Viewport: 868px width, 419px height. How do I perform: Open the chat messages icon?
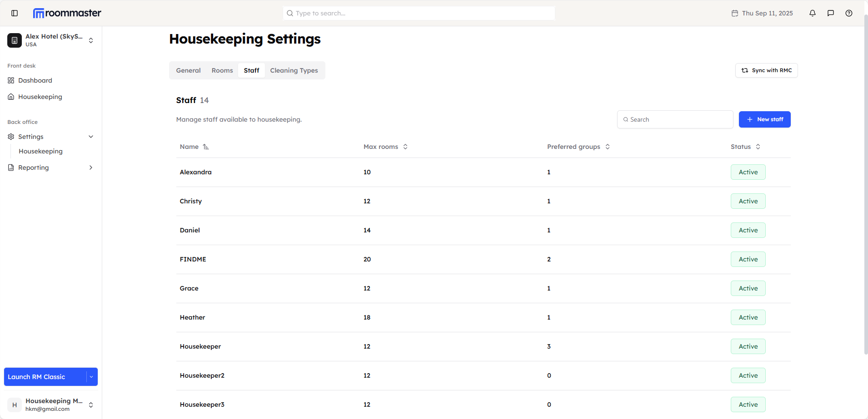831,13
